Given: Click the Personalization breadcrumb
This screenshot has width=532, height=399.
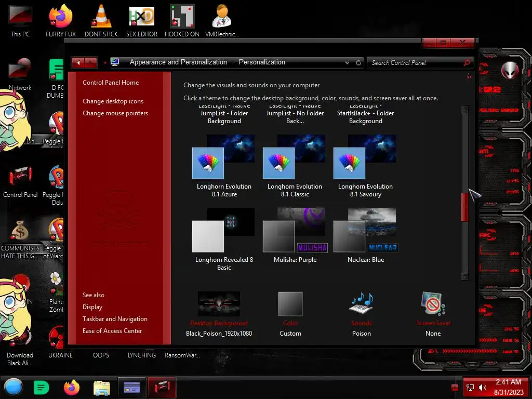Looking at the screenshot, I should pos(262,62).
